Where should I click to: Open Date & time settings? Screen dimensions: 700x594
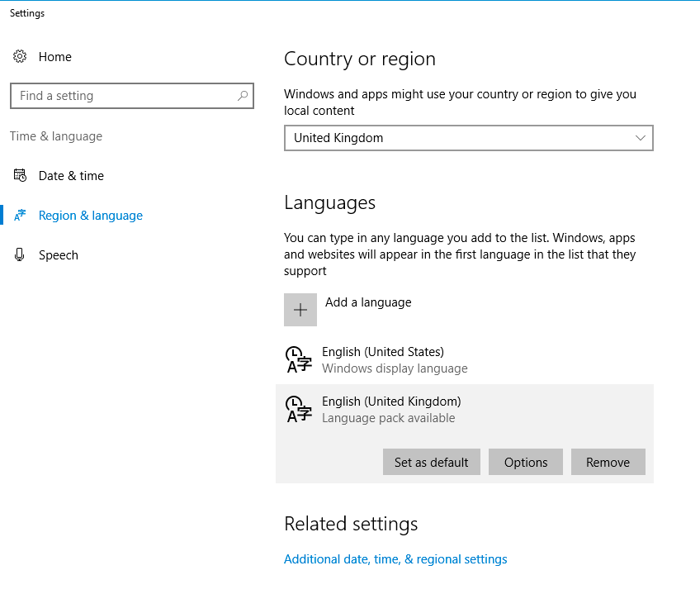tap(71, 176)
